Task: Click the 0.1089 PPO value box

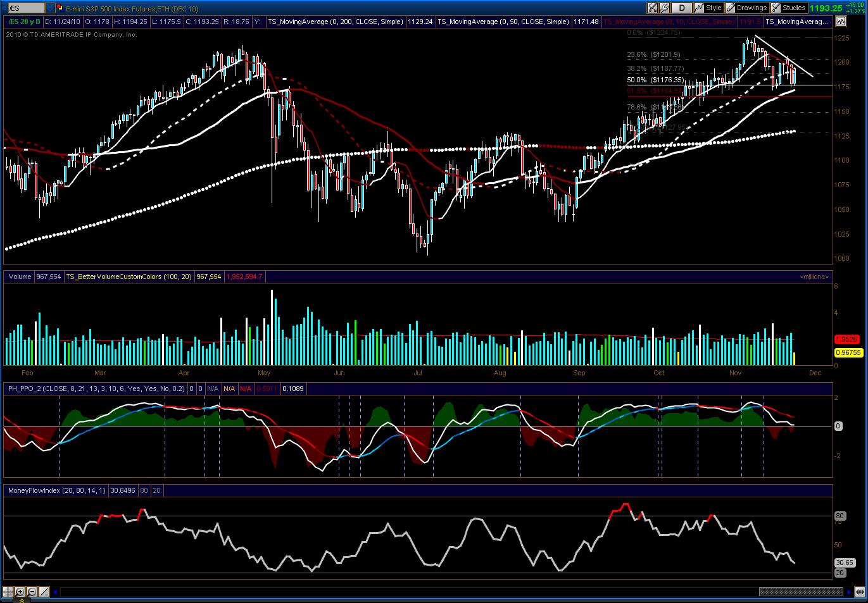Action: coord(293,389)
